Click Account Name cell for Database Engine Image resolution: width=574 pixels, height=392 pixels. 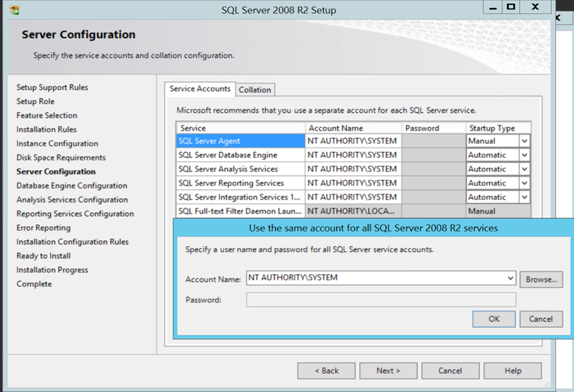point(353,155)
